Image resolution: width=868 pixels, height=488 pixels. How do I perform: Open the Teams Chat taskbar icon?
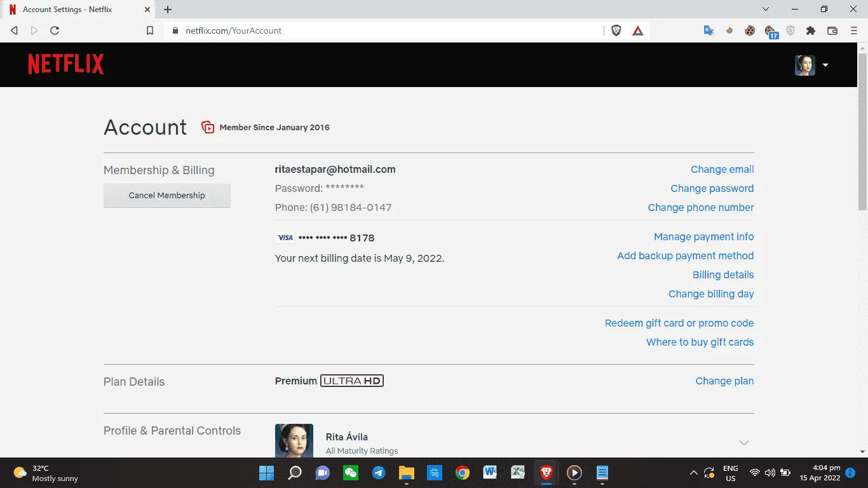pos(323,473)
